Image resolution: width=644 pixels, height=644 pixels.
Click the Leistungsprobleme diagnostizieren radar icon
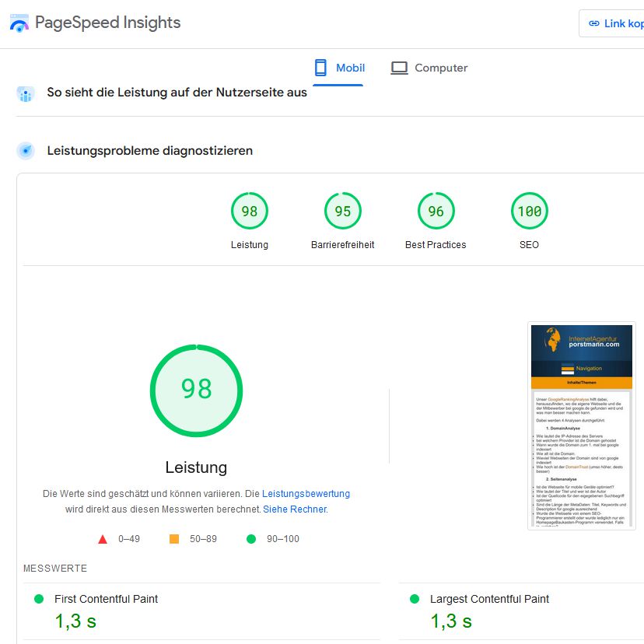point(26,151)
